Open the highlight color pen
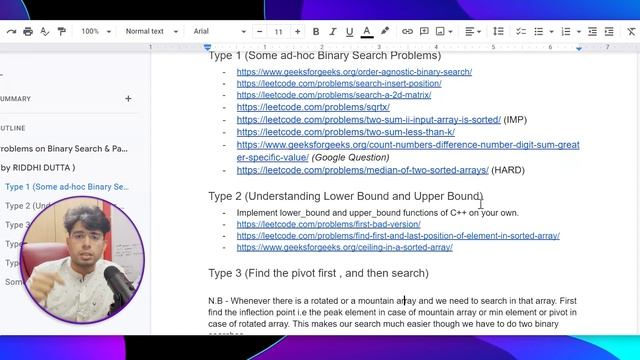The image size is (640, 360). pyautogui.click(x=384, y=31)
